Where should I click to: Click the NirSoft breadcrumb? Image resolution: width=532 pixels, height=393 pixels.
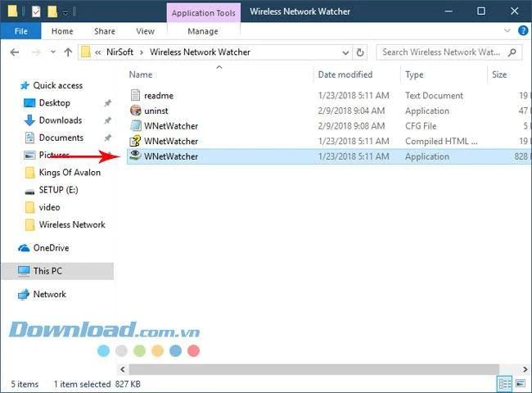click(x=119, y=52)
